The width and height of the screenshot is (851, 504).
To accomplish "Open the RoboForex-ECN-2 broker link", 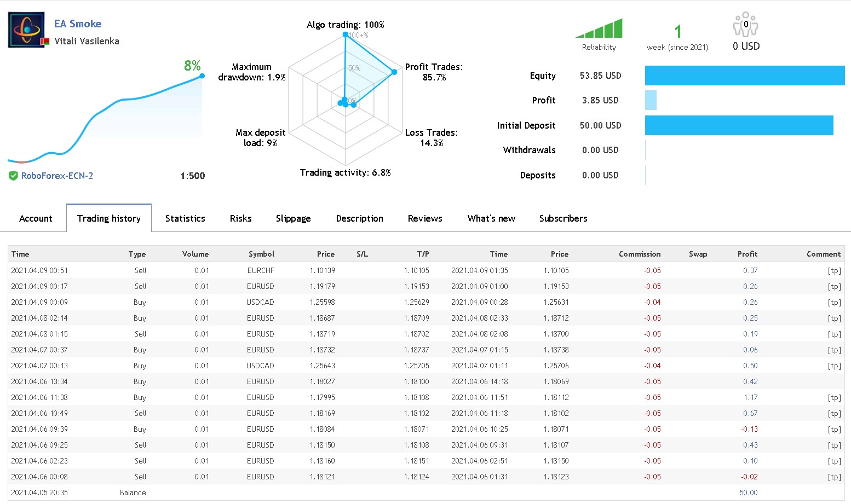I will (57, 176).
